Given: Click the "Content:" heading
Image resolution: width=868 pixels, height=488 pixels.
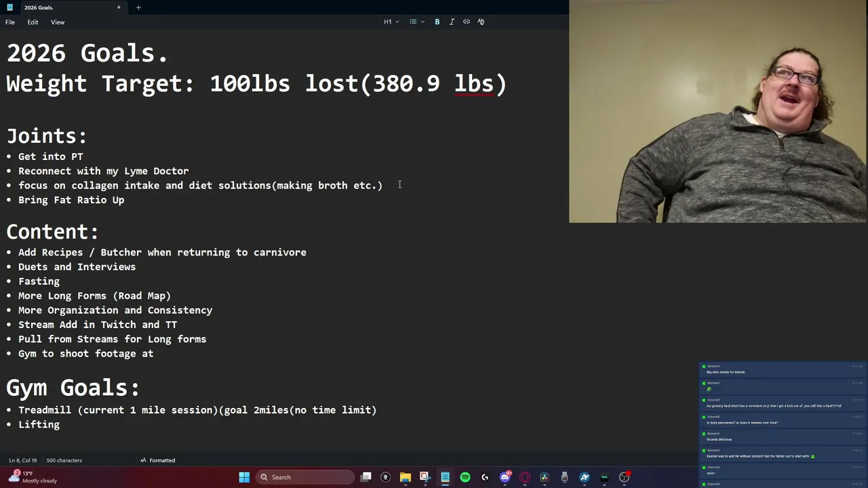Looking at the screenshot, I should (x=52, y=232).
